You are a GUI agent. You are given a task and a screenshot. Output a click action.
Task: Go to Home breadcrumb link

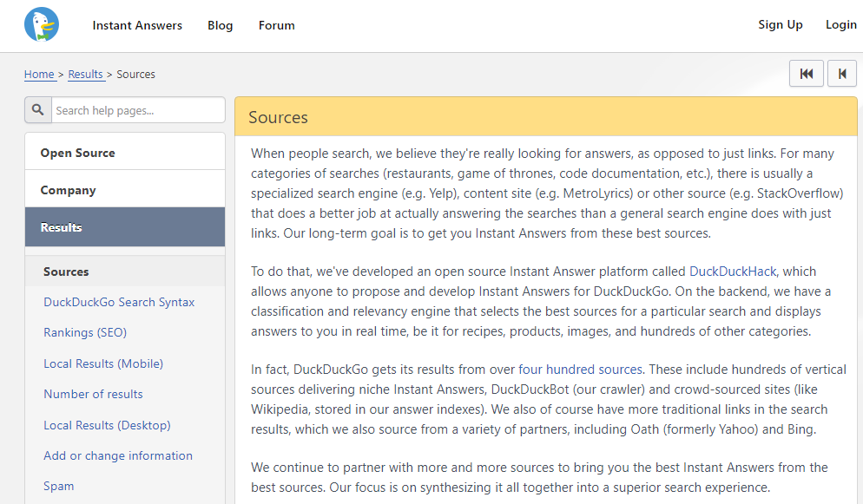point(39,75)
